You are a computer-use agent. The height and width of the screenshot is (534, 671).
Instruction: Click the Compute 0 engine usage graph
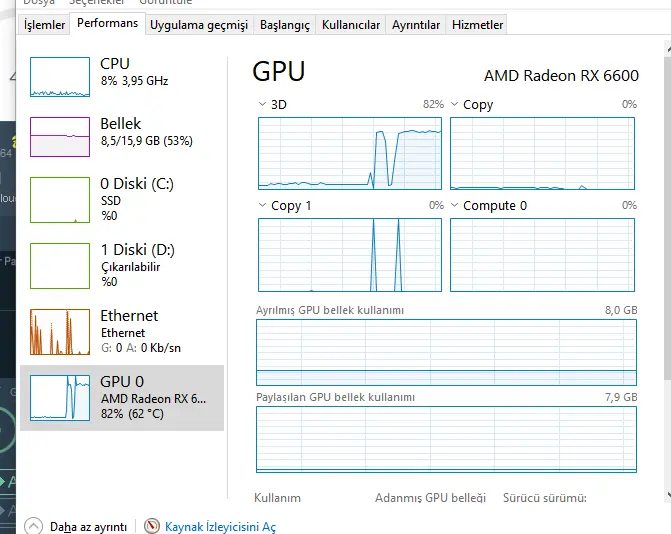coord(542,255)
